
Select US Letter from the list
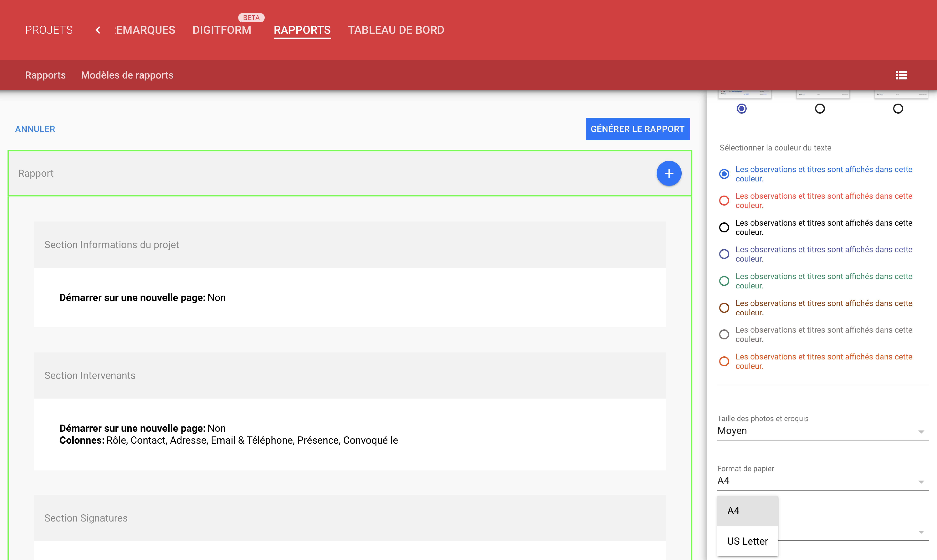pyautogui.click(x=747, y=541)
